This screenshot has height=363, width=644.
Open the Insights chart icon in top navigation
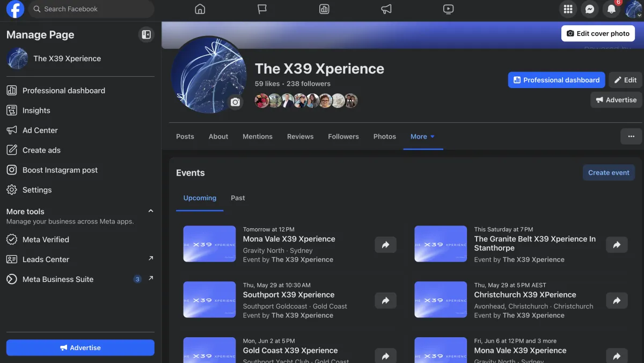click(324, 9)
